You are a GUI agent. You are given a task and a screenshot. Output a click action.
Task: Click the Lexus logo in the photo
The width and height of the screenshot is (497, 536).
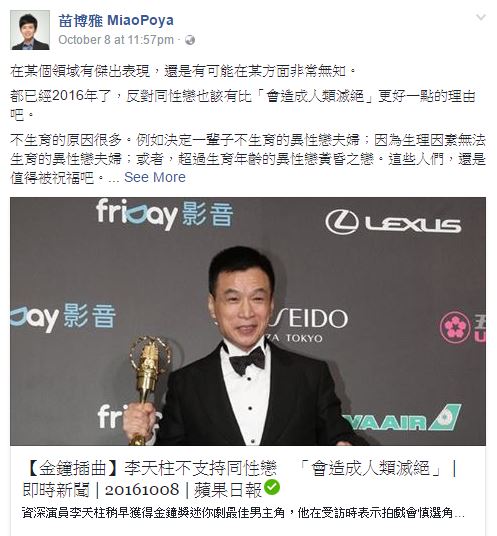(x=393, y=223)
